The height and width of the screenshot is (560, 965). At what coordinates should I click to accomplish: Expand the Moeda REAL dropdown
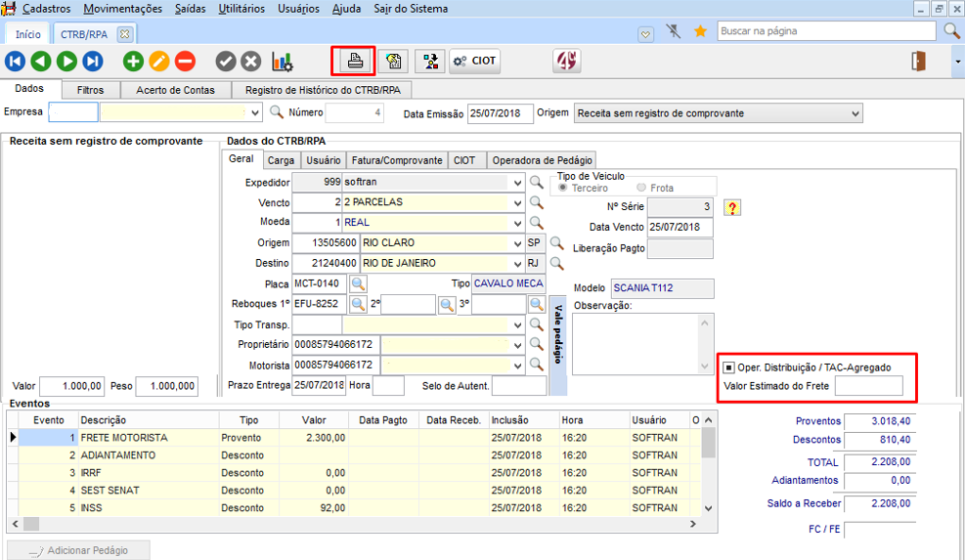coord(517,223)
